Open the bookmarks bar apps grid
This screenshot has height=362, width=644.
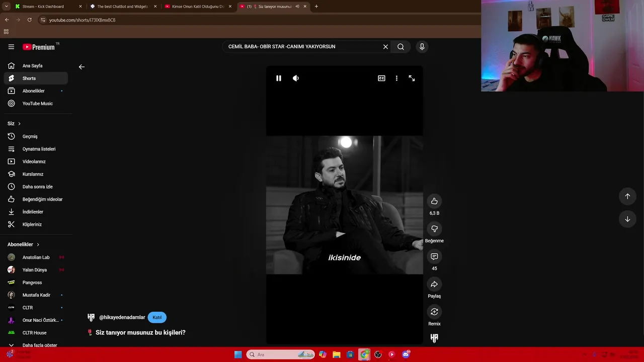point(6,32)
